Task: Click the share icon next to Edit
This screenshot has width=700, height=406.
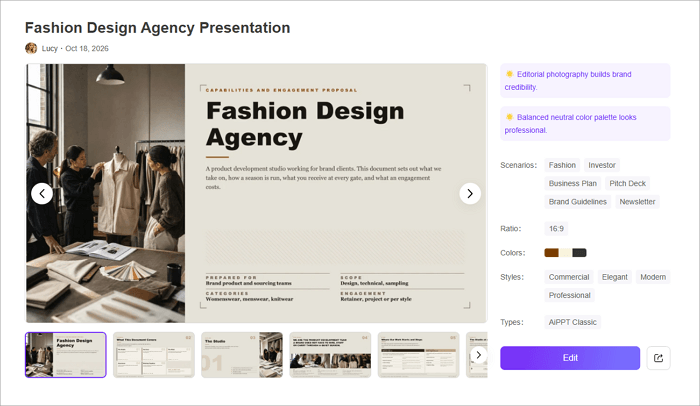Action: pos(658,358)
